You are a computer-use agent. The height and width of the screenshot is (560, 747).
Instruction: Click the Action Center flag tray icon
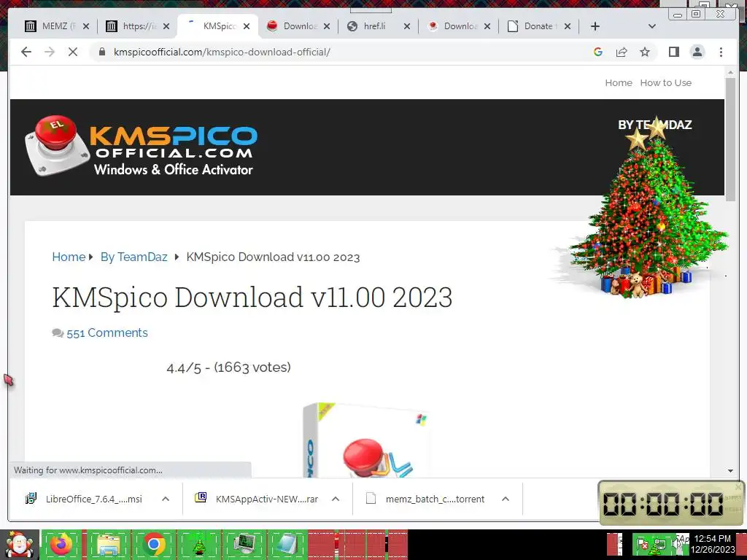[642, 543]
